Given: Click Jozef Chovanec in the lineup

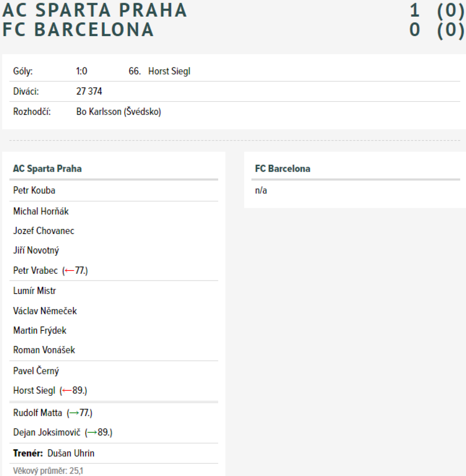Looking at the screenshot, I should pyautogui.click(x=44, y=231).
